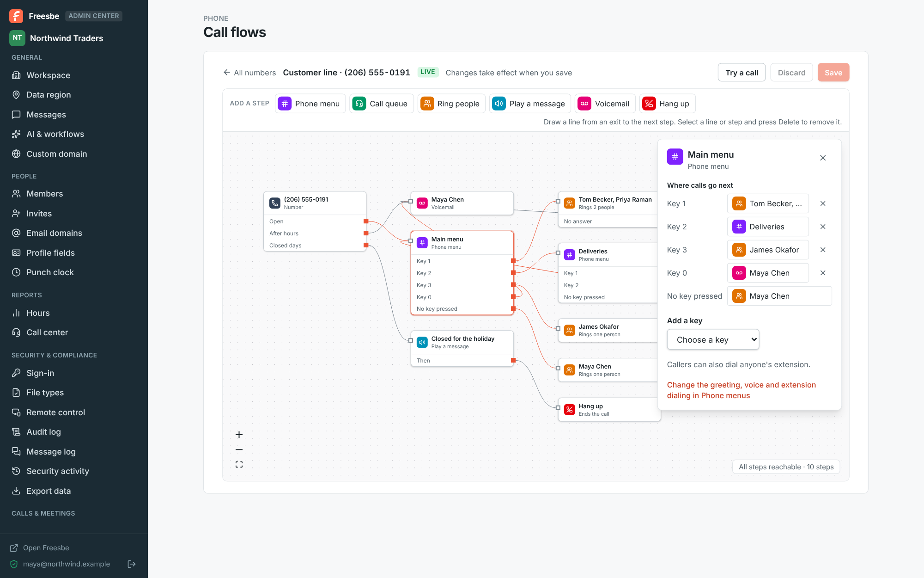Open No key pressed destination selector
Viewport: 924px width, 578px height.
pos(779,296)
